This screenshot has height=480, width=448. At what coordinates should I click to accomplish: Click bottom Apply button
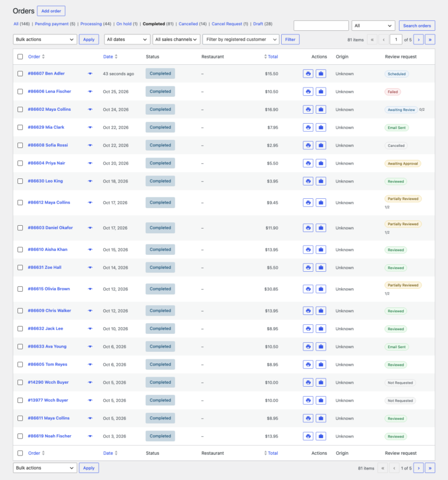[89, 468]
